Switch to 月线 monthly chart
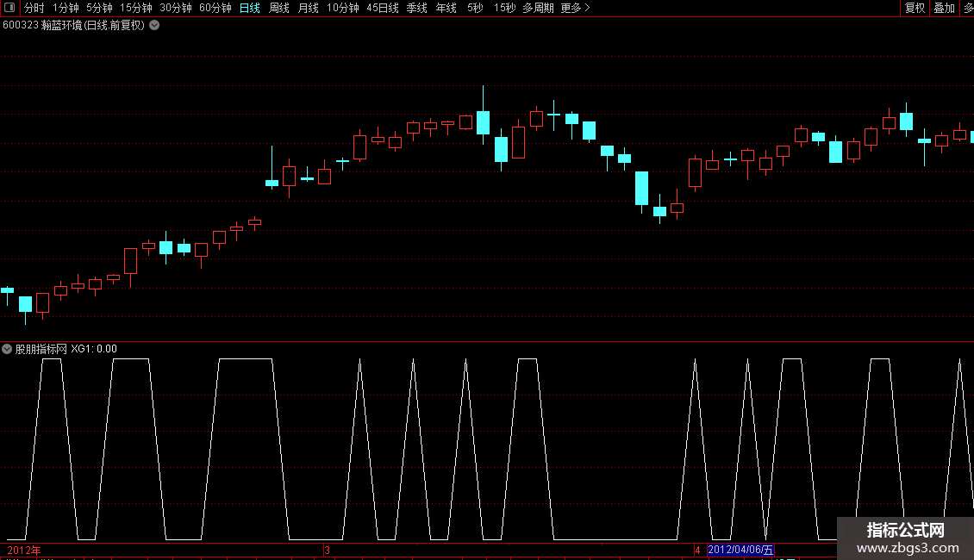The image size is (974, 560). coord(308,8)
